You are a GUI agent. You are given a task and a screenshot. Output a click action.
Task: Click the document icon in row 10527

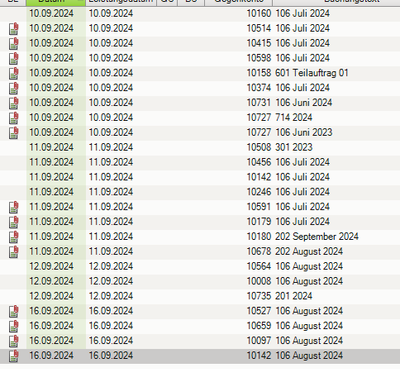[14, 311]
